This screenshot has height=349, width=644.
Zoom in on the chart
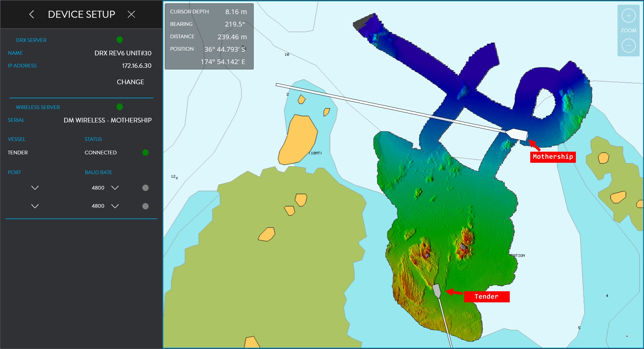629,16
